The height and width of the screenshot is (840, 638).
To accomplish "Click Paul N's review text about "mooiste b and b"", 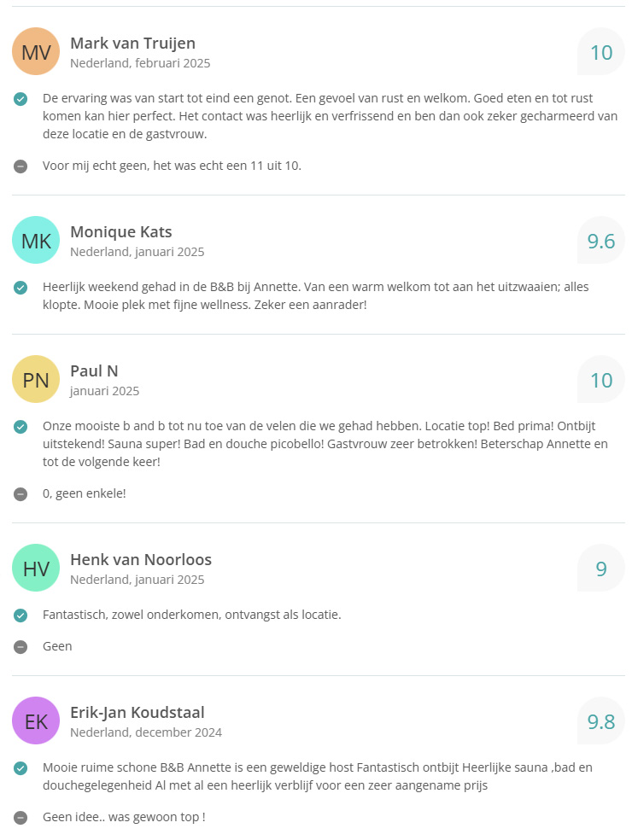I will 325,443.
